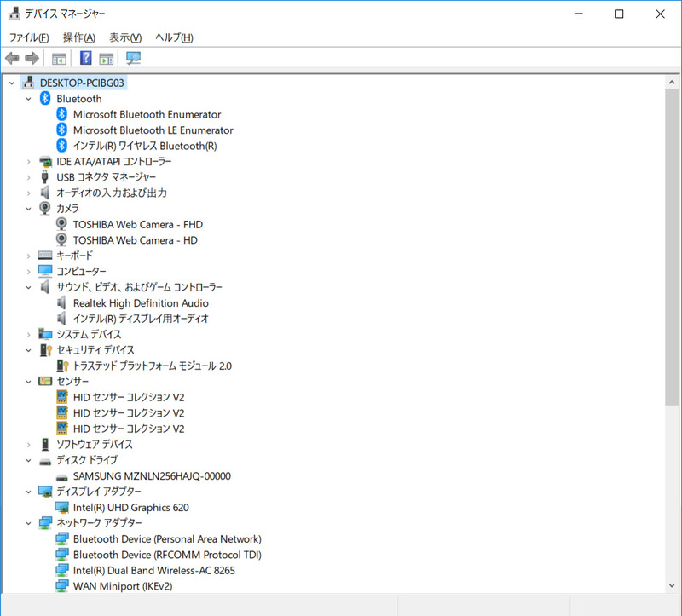682x616 pixels.
Task: Open the 操作(A) menu
Action: click(x=78, y=37)
